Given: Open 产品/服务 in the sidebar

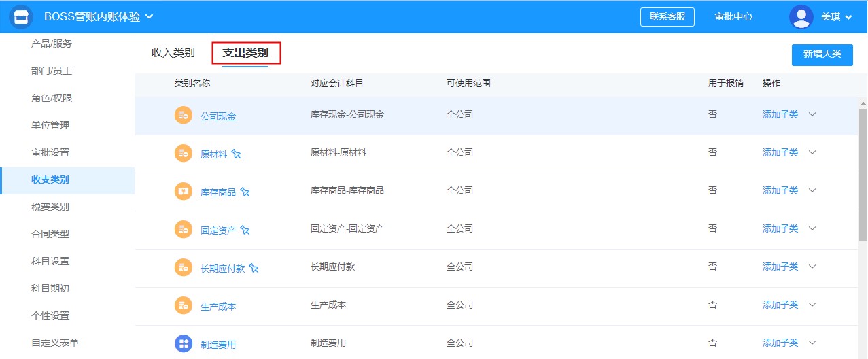Looking at the screenshot, I should coord(52,44).
